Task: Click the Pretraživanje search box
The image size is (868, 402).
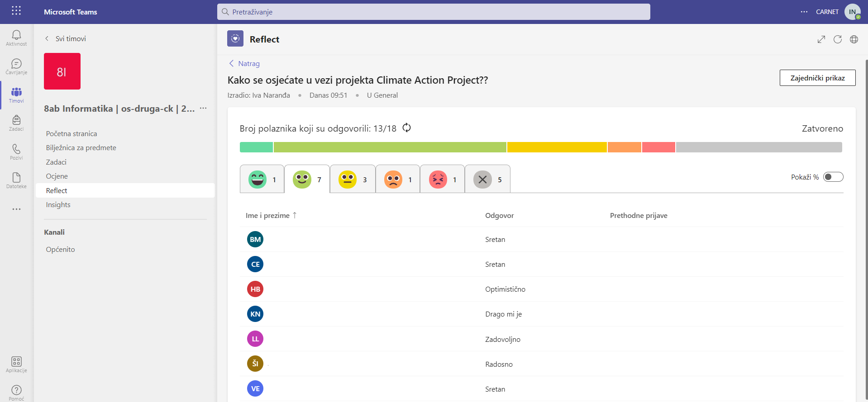Action: coord(434,12)
